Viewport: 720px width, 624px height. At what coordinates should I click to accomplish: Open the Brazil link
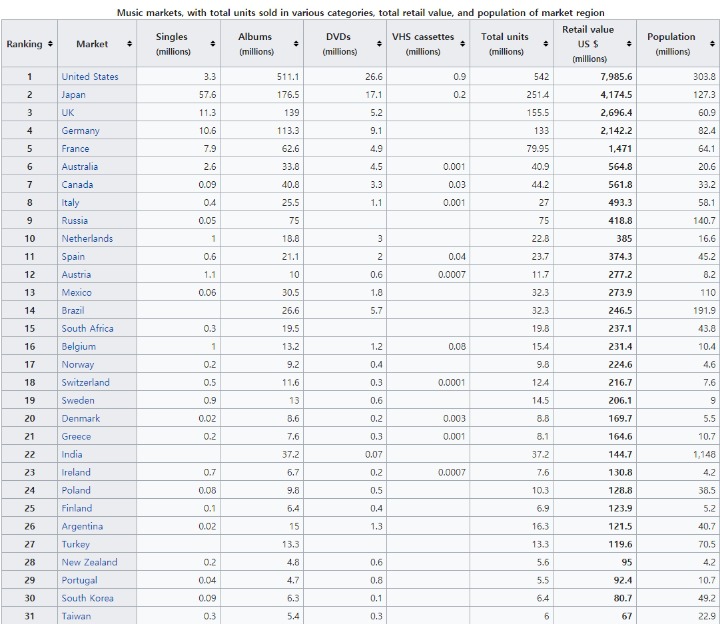(x=73, y=310)
